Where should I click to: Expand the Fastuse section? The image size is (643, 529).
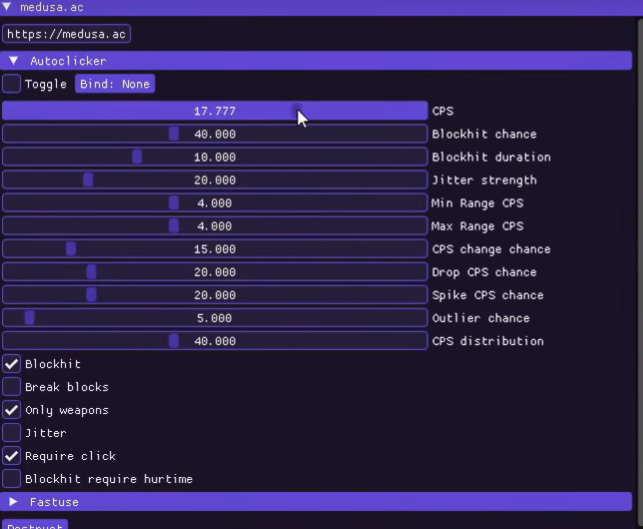point(14,502)
